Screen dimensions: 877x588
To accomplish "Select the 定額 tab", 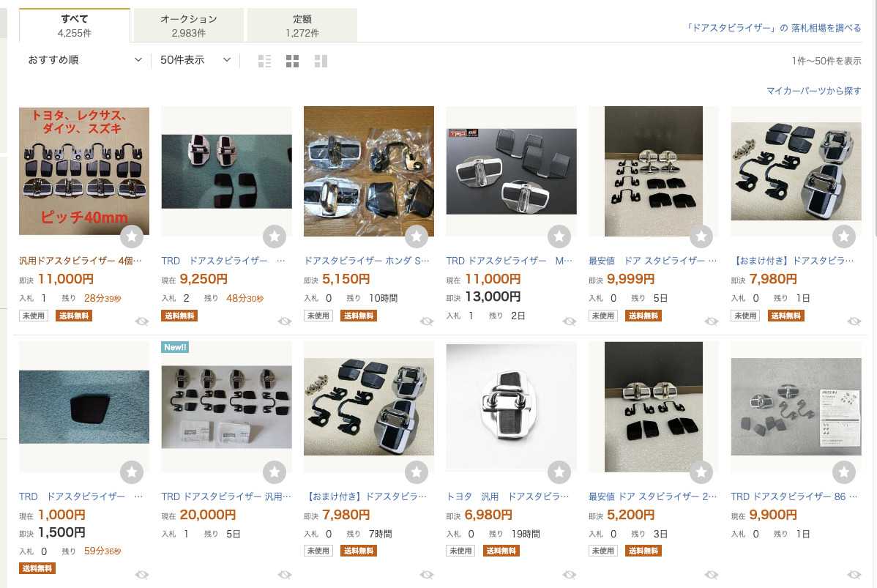I will (x=302, y=26).
